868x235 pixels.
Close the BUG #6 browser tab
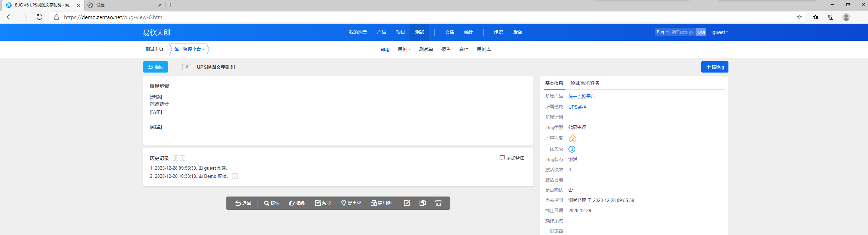click(78, 5)
